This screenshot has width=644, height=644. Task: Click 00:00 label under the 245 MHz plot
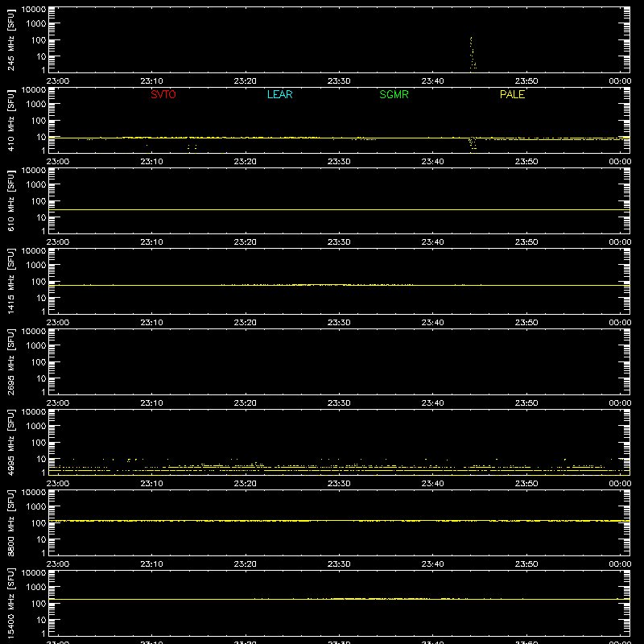[x=620, y=81]
